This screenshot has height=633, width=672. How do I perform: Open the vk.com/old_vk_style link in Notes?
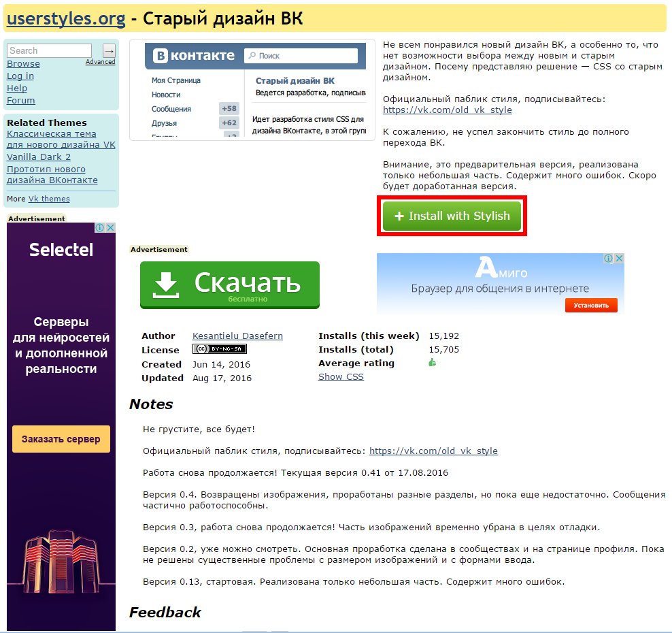coord(433,451)
